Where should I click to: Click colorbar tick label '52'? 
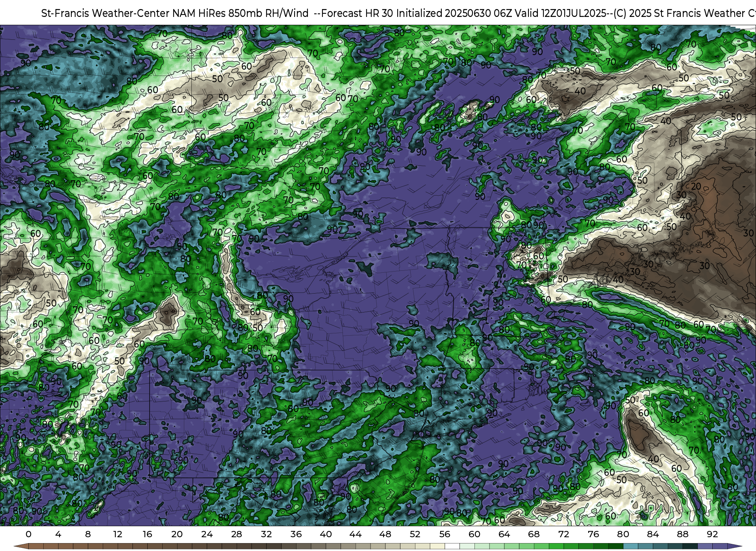[415, 534]
